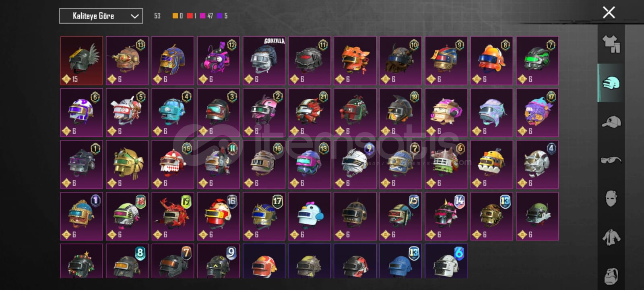Choose the white penguin helmet with bow
This screenshot has width=644, height=290.
310,216
